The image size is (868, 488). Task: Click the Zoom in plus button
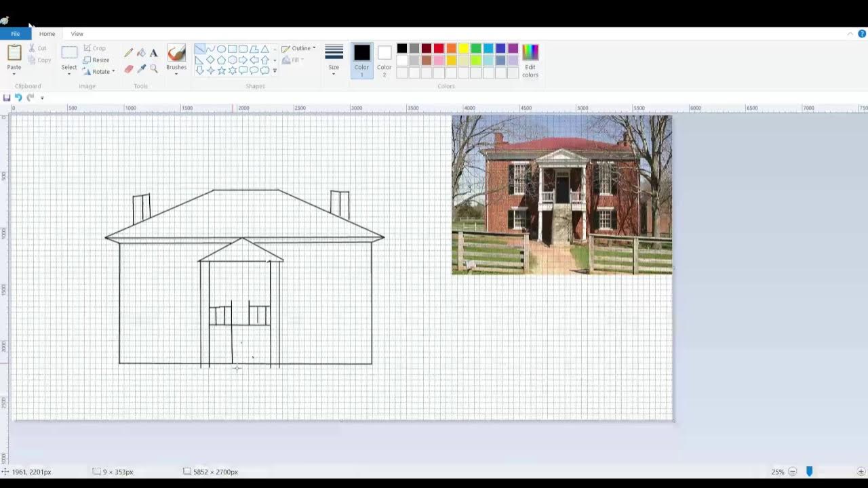[861, 472]
